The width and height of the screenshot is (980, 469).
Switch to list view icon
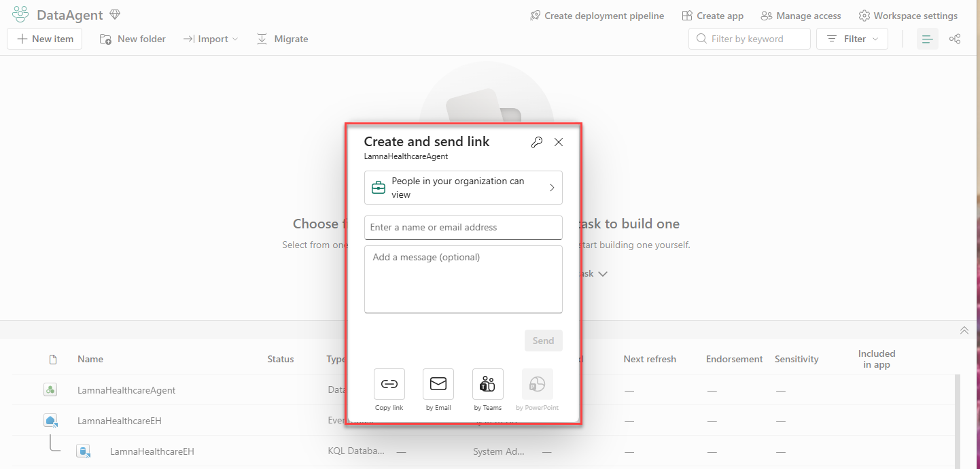pyautogui.click(x=928, y=39)
